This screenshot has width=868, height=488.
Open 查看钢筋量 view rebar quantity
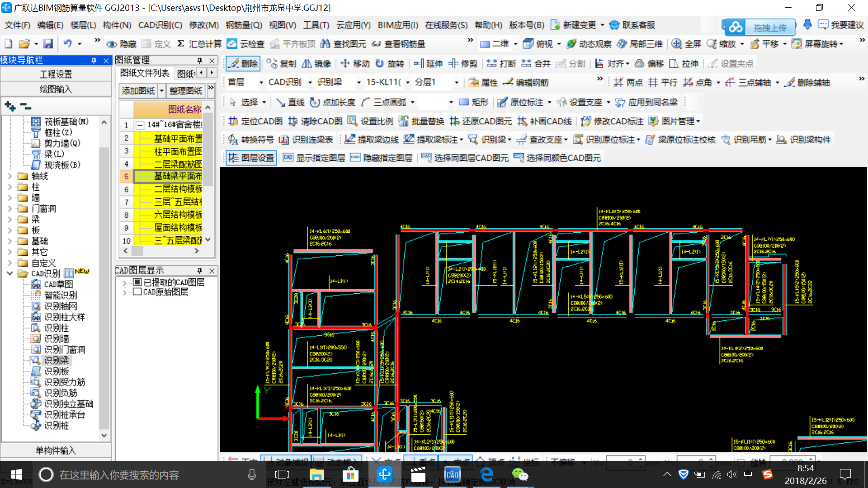[398, 44]
